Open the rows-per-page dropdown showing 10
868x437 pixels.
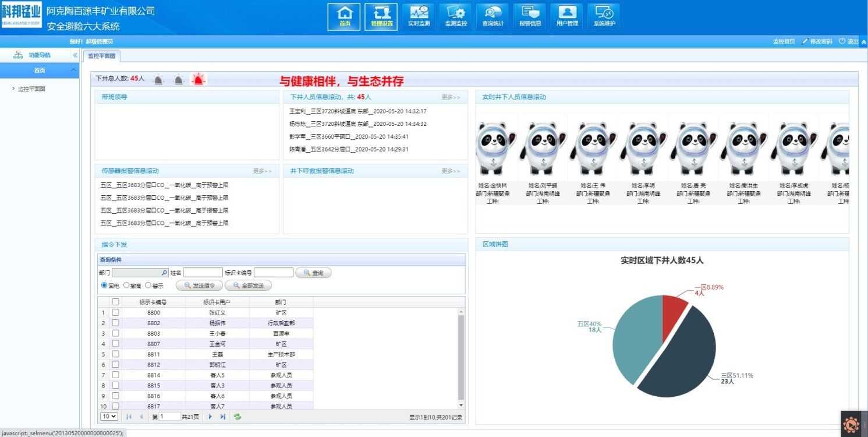(109, 417)
